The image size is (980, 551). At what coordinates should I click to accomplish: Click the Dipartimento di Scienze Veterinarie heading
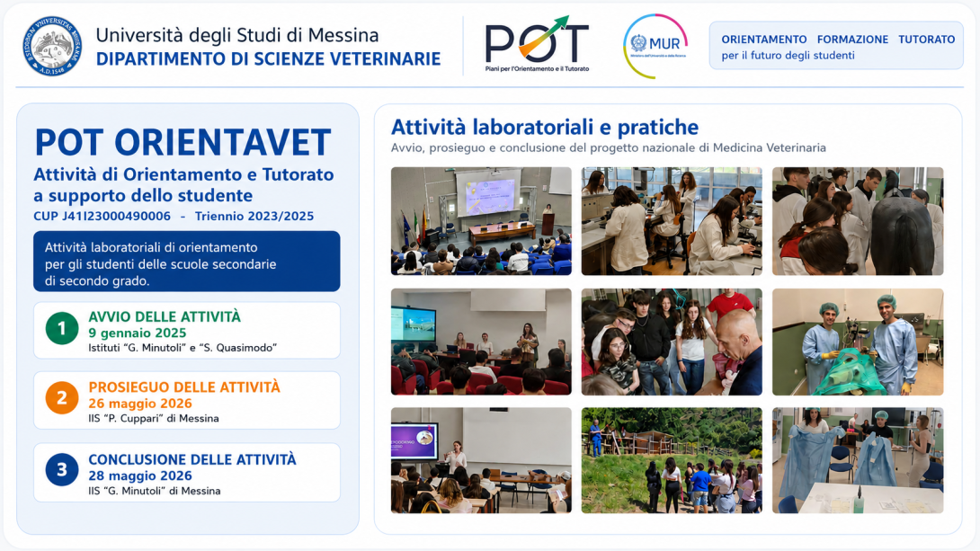pyautogui.click(x=268, y=58)
